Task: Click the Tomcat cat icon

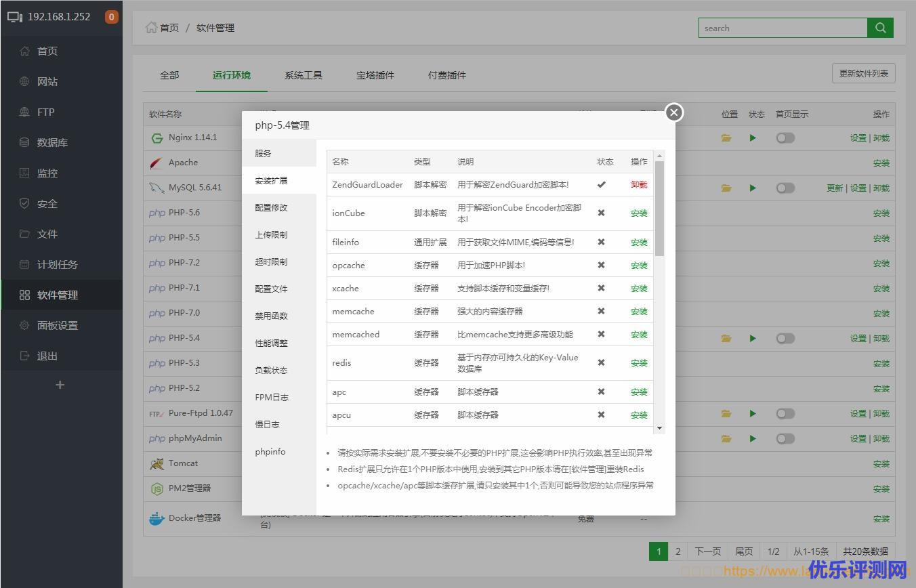Action: click(x=157, y=463)
